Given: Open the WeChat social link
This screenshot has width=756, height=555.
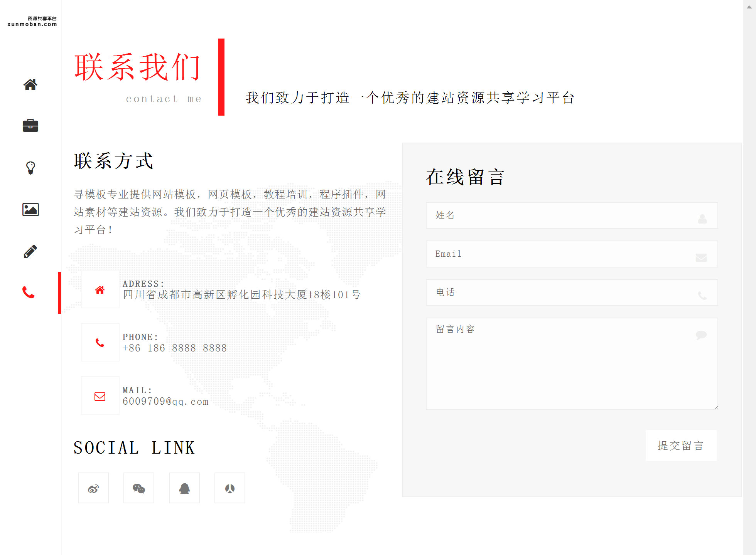Looking at the screenshot, I should (x=139, y=488).
